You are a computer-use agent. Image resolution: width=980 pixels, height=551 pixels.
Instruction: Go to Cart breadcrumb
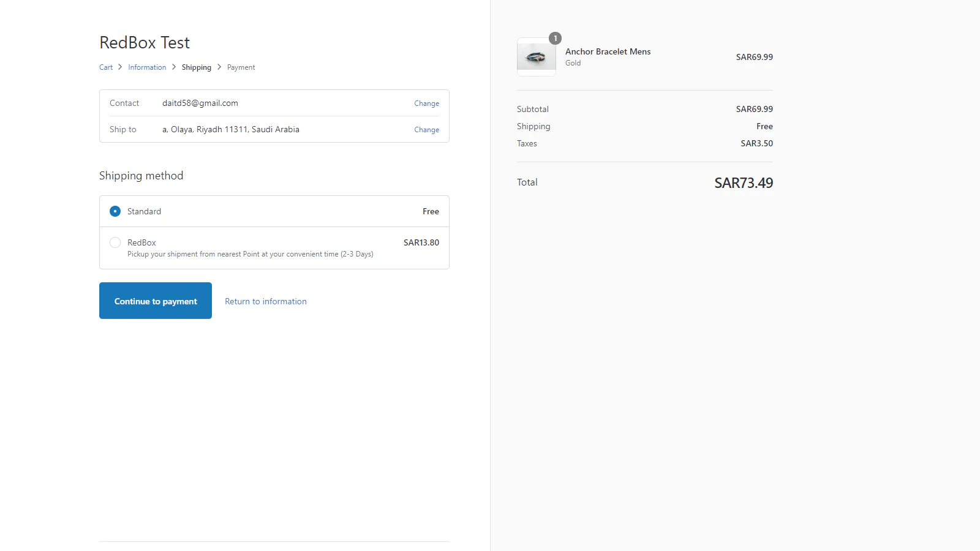point(106,67)
